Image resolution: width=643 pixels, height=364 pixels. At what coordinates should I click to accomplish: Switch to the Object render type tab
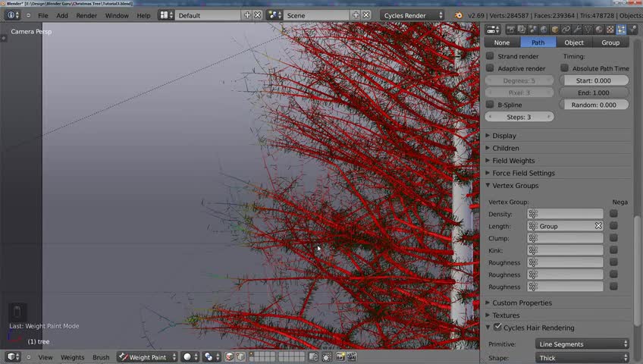click(574, 42)
